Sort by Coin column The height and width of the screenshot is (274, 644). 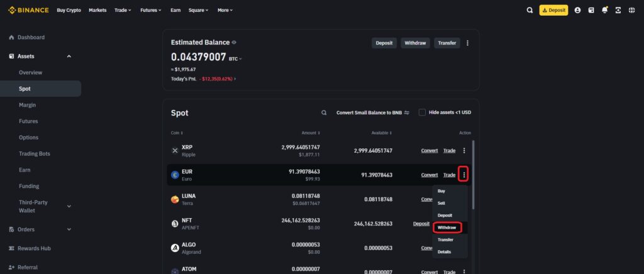tap(177, 133)
